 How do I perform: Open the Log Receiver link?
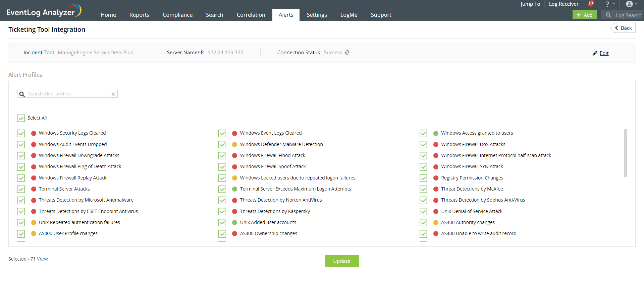[x=563, y=4]
